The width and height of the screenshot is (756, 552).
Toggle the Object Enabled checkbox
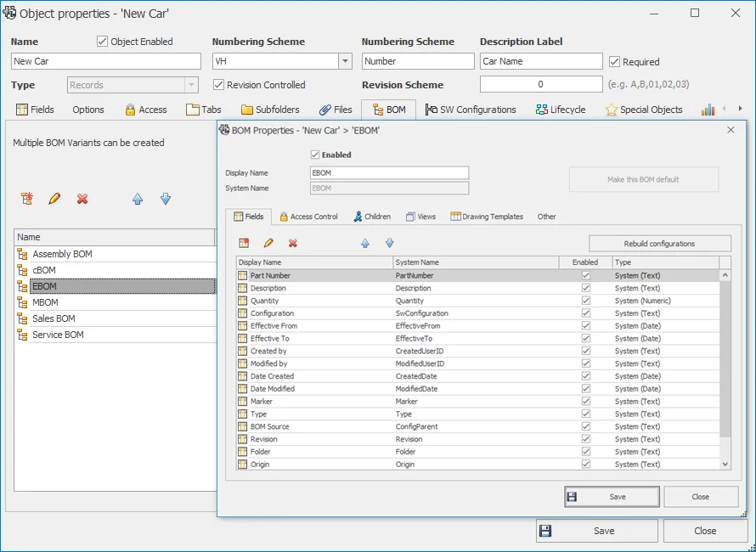click(x=103, y=42)
